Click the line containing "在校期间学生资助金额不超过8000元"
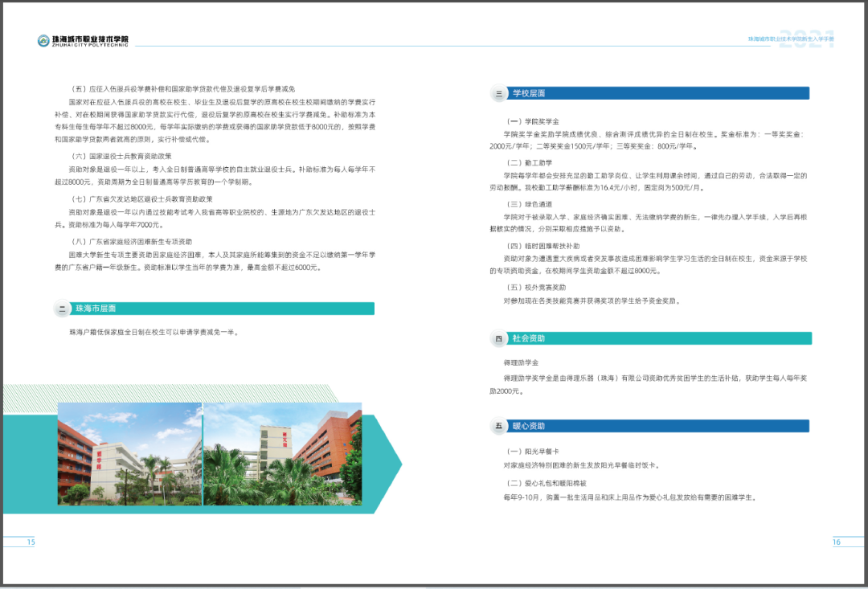Viewport: 868px width, 589px height. pos(575,271)
